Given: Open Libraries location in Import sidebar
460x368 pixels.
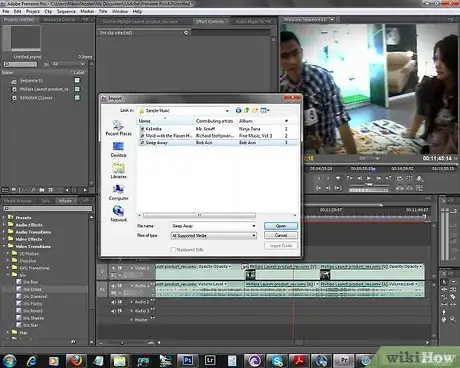Looking at the screenshot, I should [x=118, y=171].
